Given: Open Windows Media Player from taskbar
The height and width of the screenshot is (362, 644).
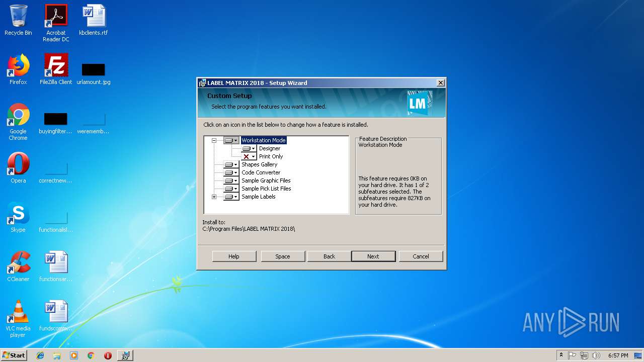Looking at the screenshot, I should click(74, 355).
